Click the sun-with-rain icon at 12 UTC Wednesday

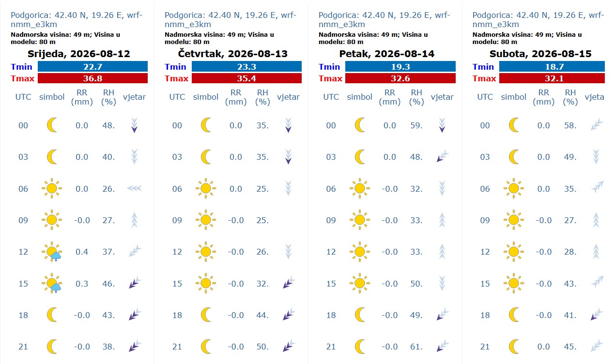(51, 252)
